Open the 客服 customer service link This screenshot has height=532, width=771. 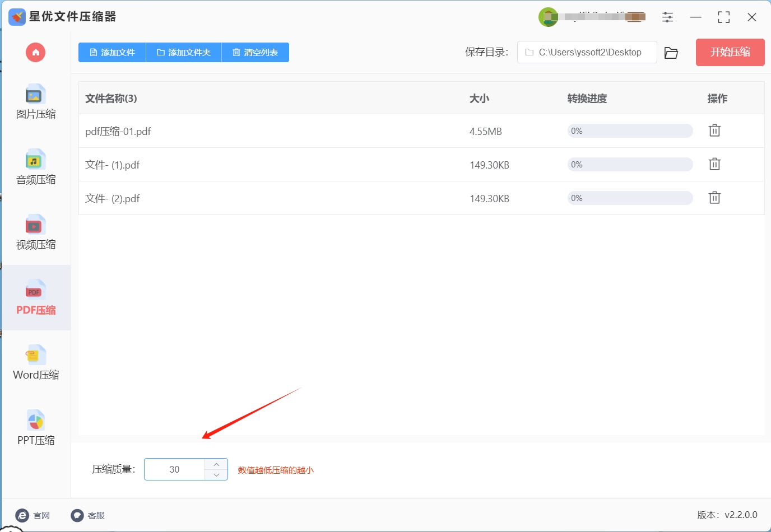point(88,515)
